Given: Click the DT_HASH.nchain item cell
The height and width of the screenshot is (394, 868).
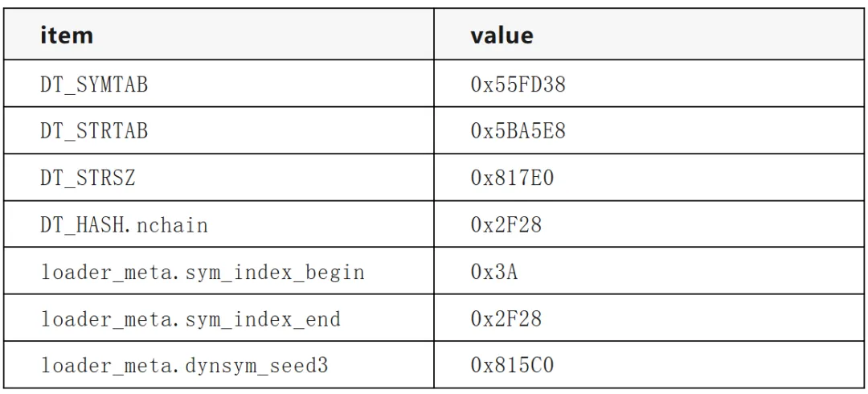Looking at the screenshot, I should coord(219,224).
